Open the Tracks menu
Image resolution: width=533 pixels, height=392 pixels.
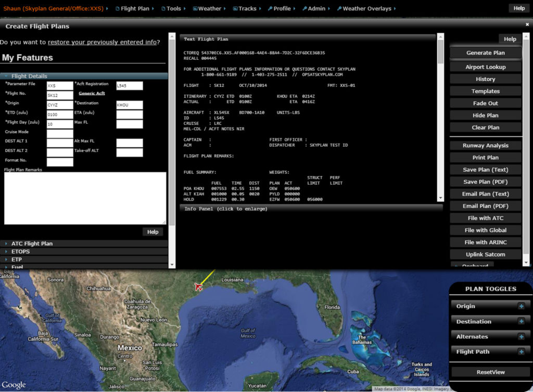(x=247, y=8)
